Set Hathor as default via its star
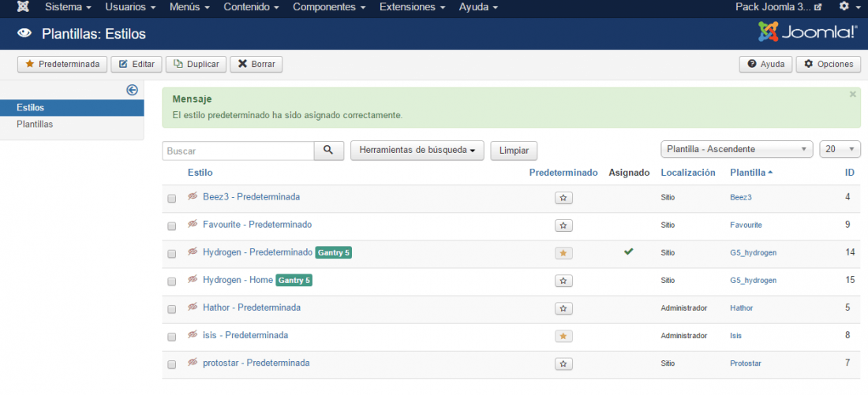 (563, 308)
